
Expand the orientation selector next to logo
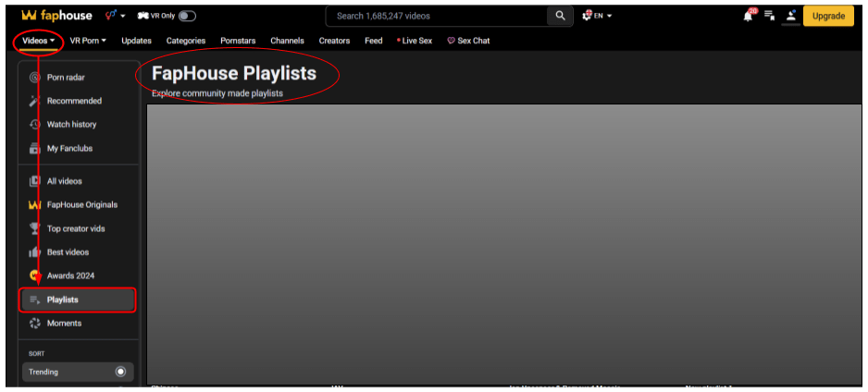pos(116,16)
